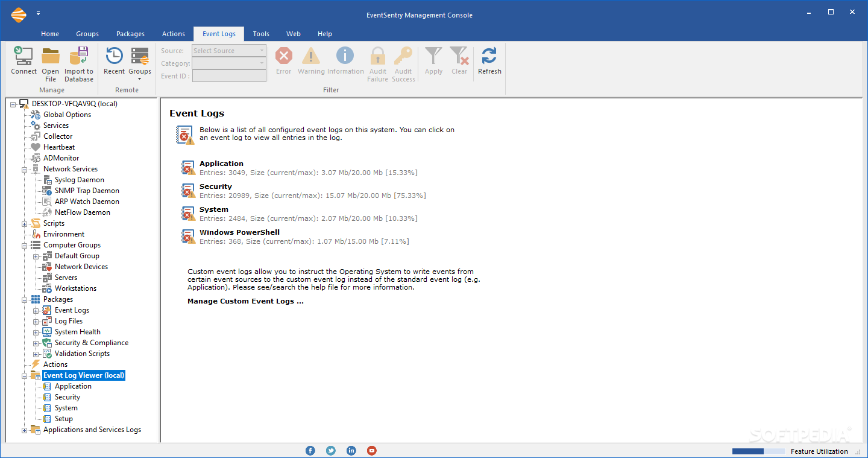
Task: Switch to the Home tab
Action: click(50, 34)
